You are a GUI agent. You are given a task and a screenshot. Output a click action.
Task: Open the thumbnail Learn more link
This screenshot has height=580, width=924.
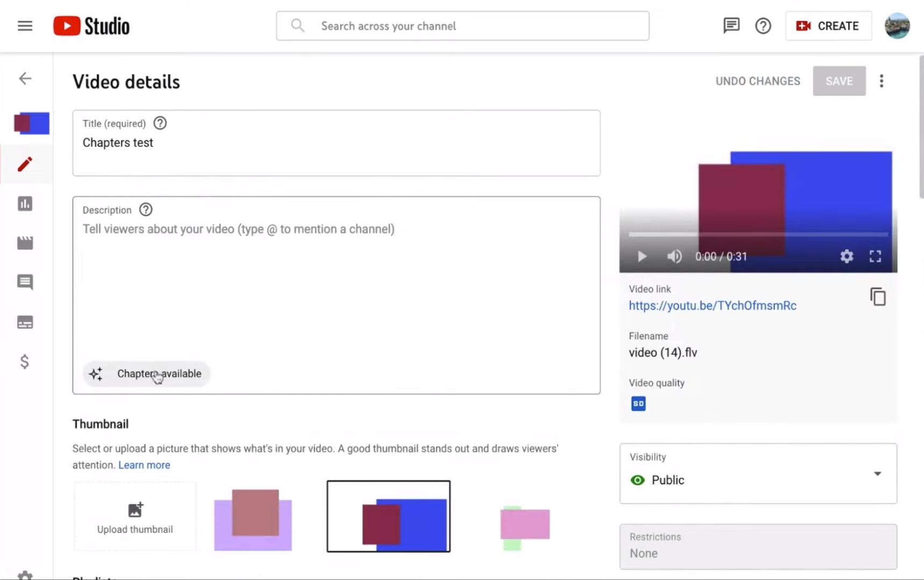tap(144, 465)
